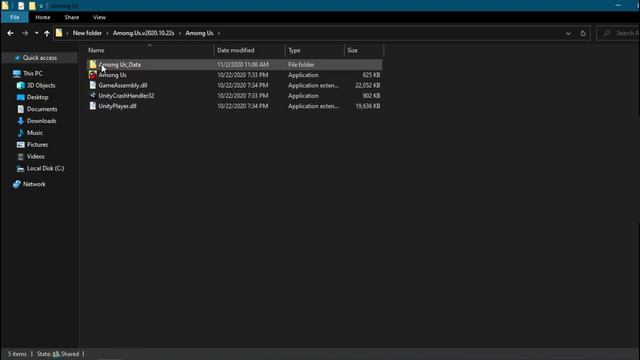Open the Home ribbon tab
640x360 pixels.
pyautogui.click(x=43, y=17)
